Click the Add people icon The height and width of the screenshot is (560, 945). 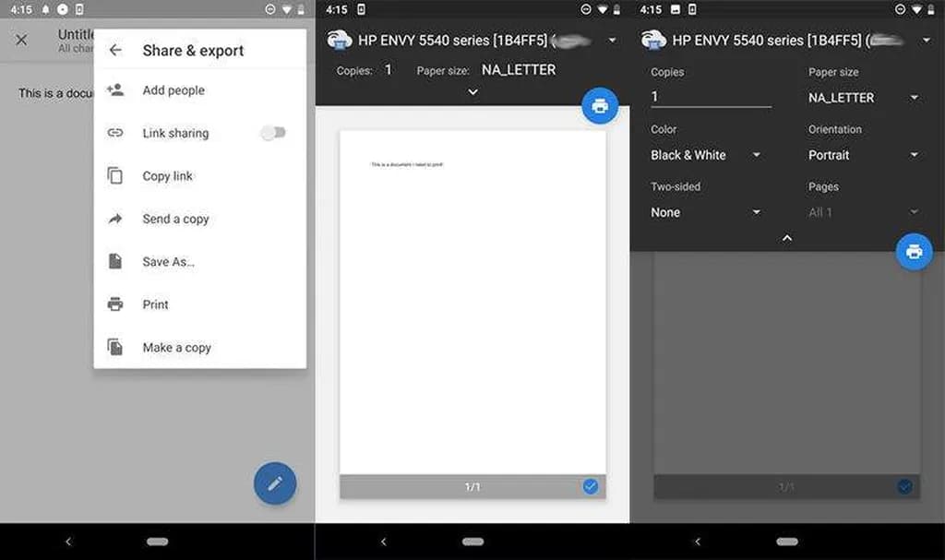[115, 90]
